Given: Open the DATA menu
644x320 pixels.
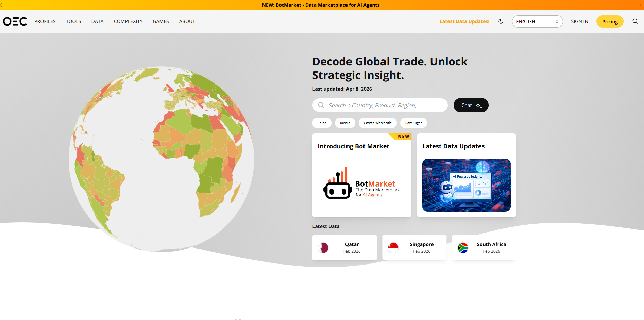Looking at the screenshot, I should click(x=97, y=21).
